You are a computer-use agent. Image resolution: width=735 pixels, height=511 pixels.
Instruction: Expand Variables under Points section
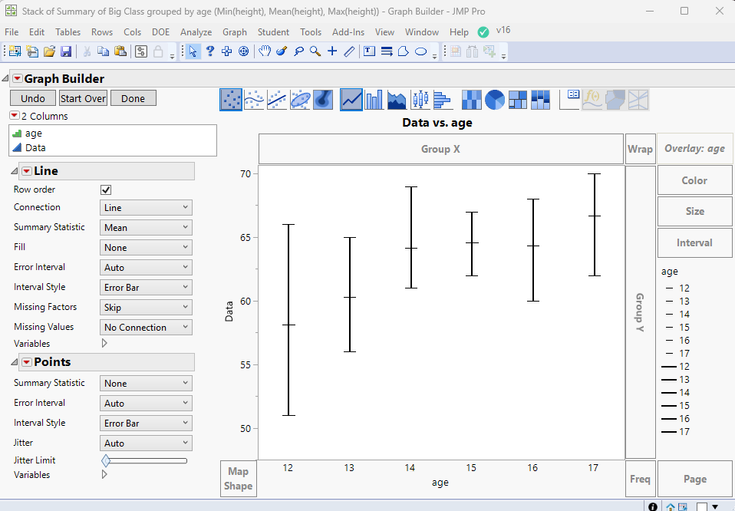click(105, 474)
